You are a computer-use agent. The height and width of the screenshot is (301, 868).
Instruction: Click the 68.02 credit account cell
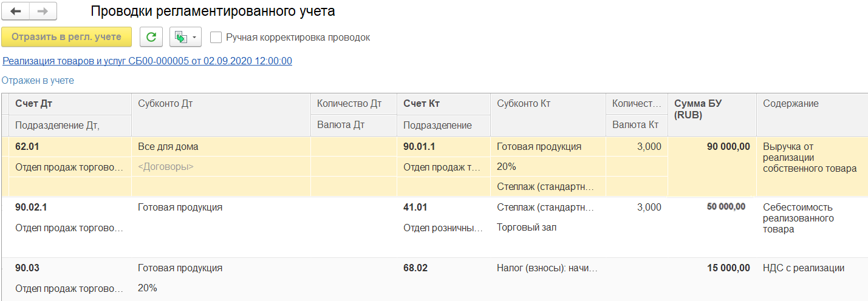(443, 268)
